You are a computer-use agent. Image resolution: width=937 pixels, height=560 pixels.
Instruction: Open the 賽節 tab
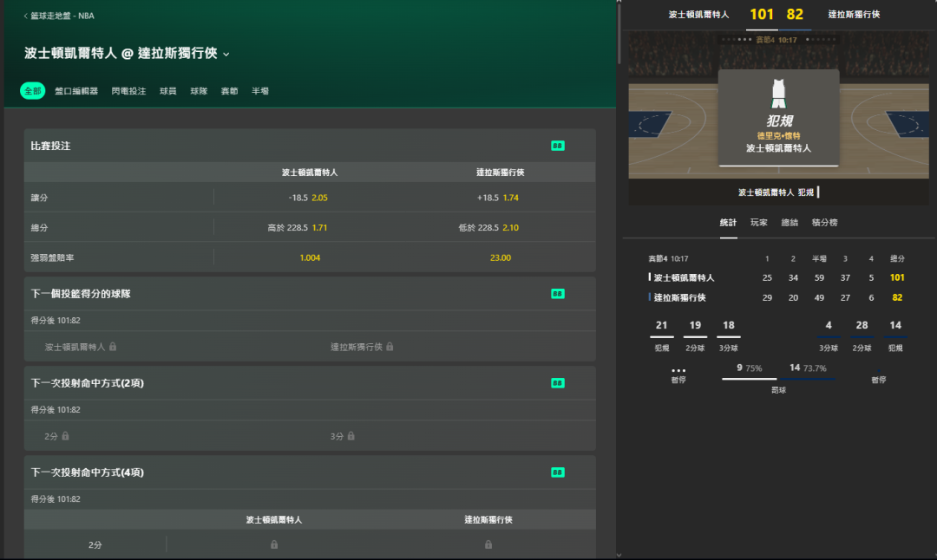(x=229, y=91)
